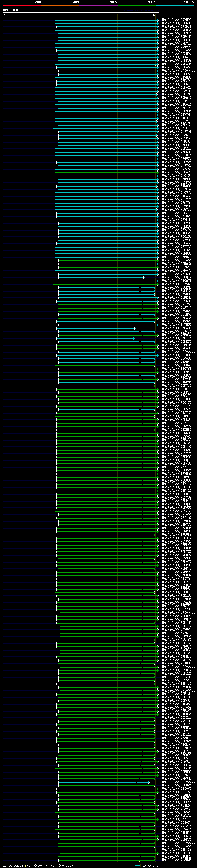Select the UniRef100_C1FJS4 label
This screenshot has height=868, width=197.
176,142
